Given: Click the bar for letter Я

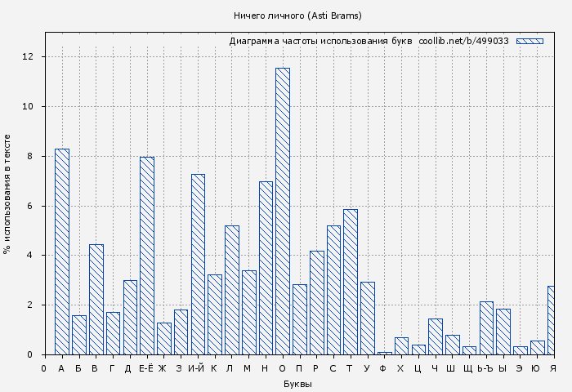Looking at the screenshot, I should coord(551,320).
